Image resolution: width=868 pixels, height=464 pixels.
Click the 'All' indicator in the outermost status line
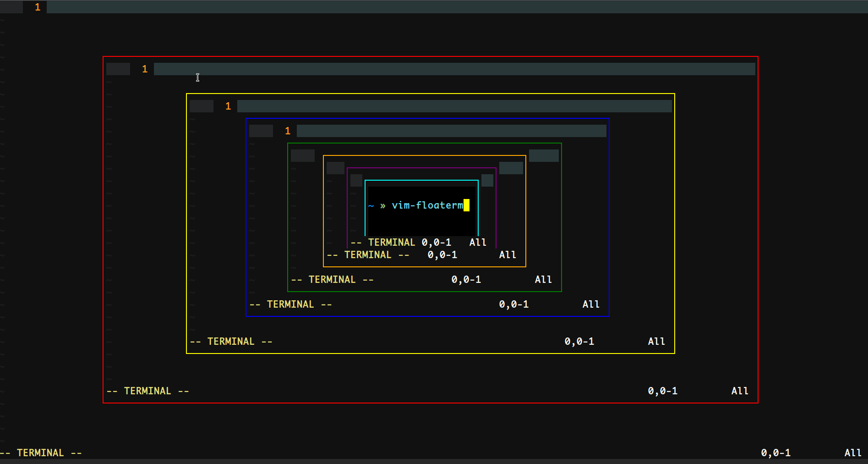(853, 453)
